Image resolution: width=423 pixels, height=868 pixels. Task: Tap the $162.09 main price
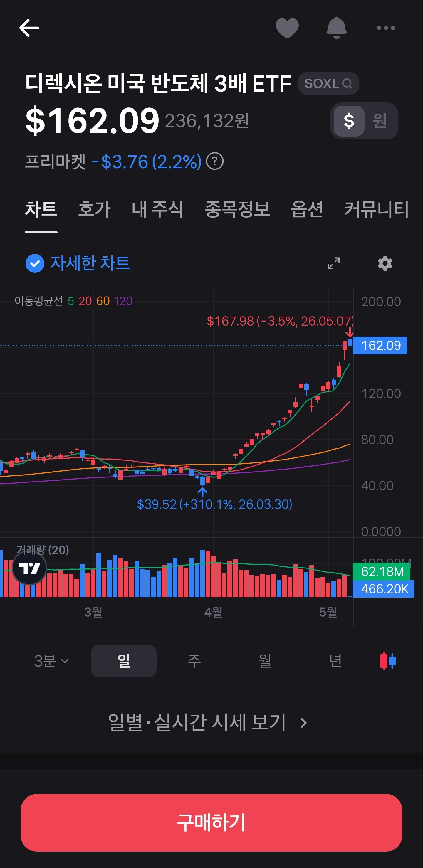click(x=92, y=120)
